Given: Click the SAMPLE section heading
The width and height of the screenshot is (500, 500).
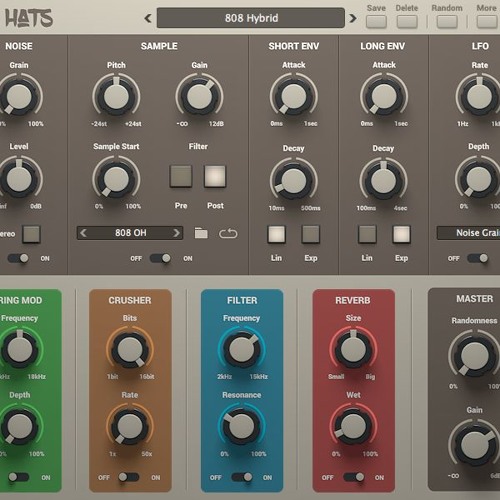Looking at the screenshot, I should click(x=159, y=46).
